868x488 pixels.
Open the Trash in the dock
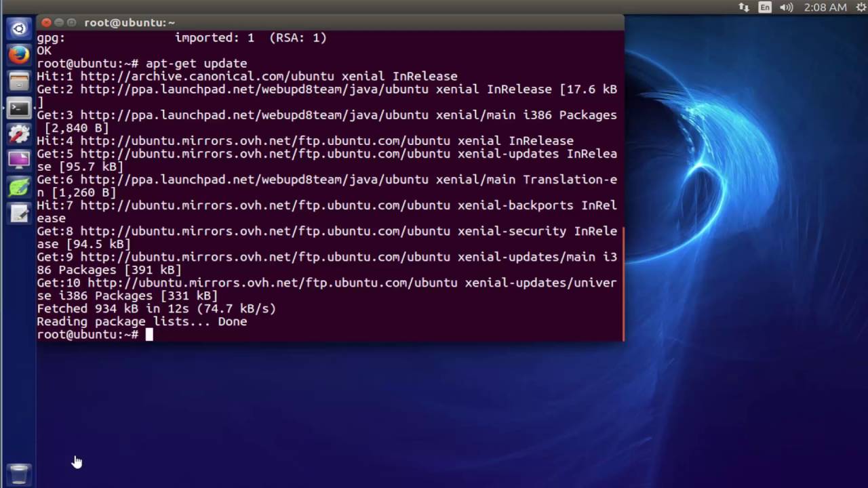tap(19, 473)
